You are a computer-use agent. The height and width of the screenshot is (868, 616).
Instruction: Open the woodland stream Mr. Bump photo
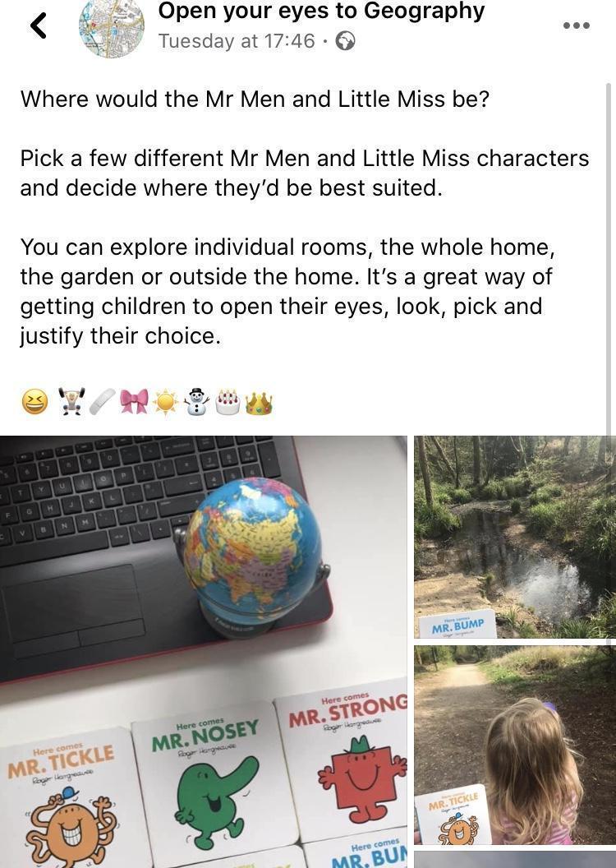pyautogui.click(x=515, y=537)
